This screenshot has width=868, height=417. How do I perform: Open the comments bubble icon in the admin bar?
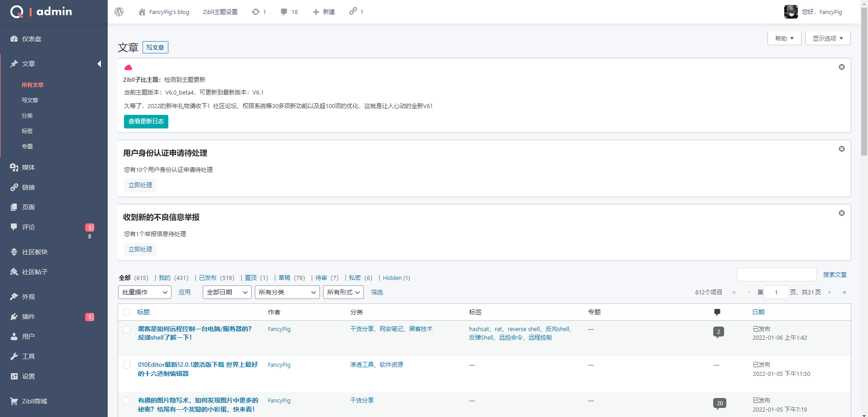point(284,12)
